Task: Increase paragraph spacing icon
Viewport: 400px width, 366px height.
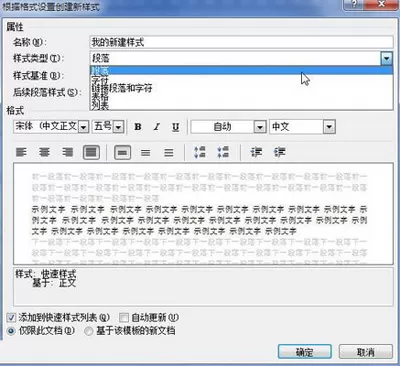Action: click(200, 152)
